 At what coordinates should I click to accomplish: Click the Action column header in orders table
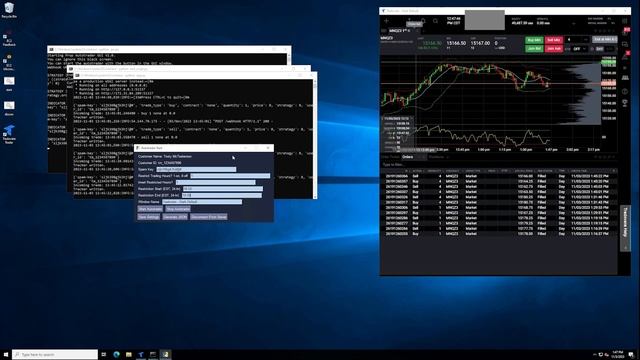tap(417, 171)
